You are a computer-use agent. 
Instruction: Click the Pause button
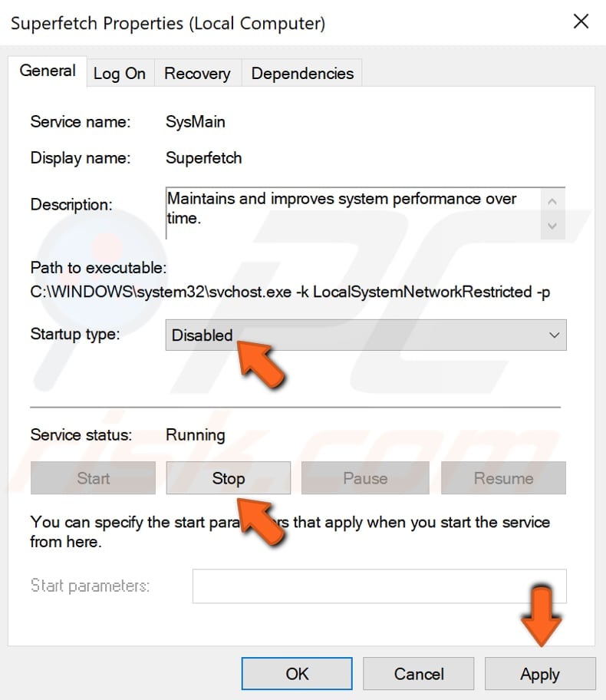point(364,477)
